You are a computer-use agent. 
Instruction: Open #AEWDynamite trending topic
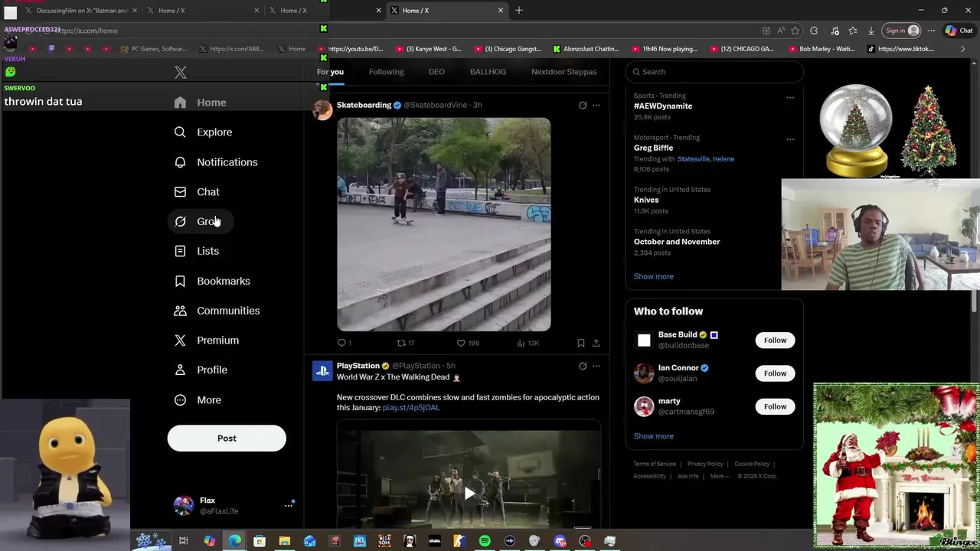click(663, 106)
